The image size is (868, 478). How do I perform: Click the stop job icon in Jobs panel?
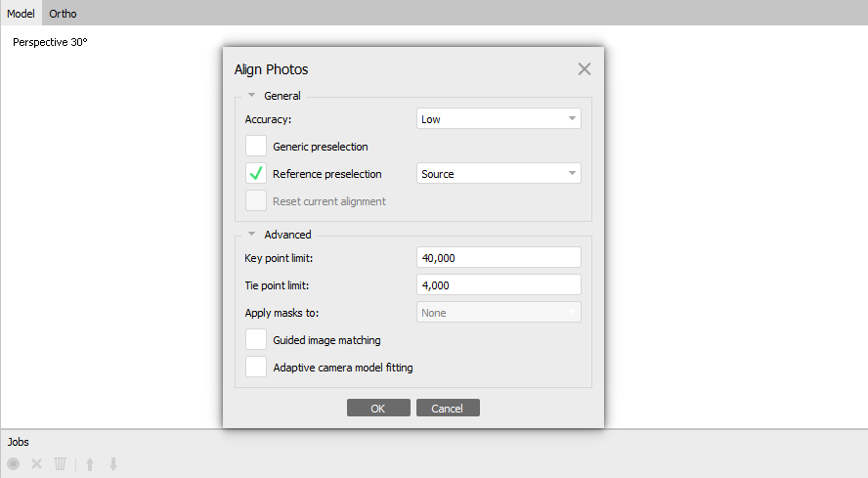14,464
